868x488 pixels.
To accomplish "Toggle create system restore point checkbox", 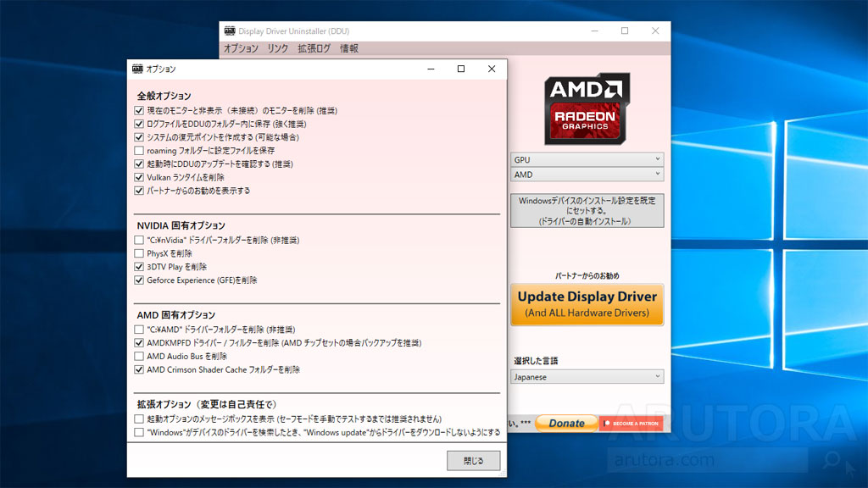I will pos(139,137).
